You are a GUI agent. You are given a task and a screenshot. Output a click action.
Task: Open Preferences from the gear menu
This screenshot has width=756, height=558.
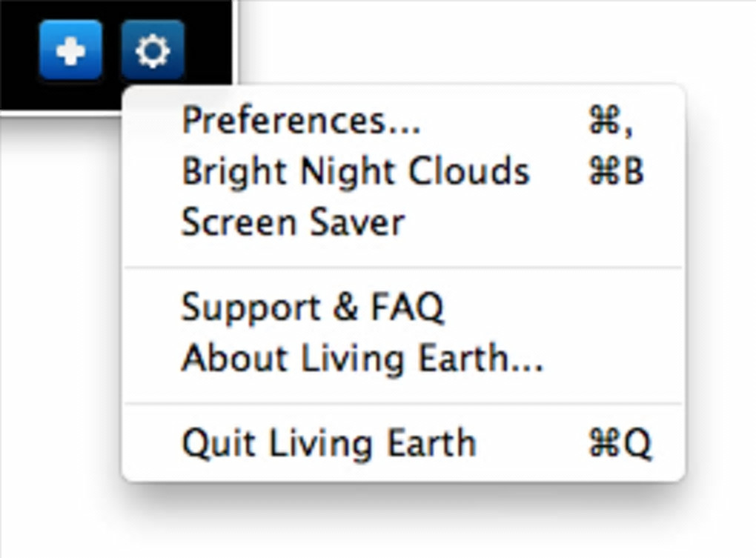pos(301,122)
